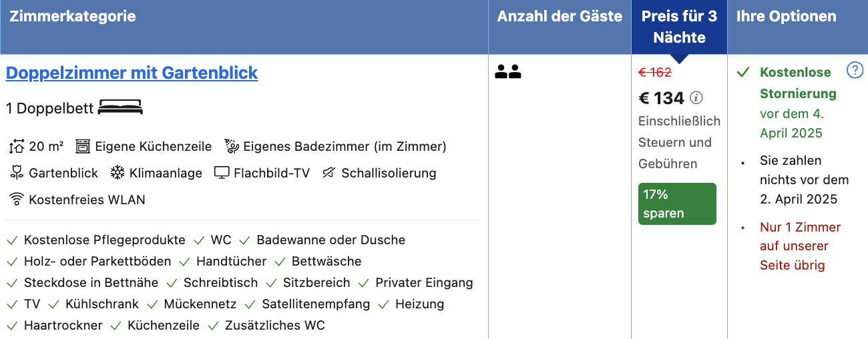This screenshot has width=868, height=339.
Task: Click the Flachbild-TV screen icon
Action: click(222, 173)
